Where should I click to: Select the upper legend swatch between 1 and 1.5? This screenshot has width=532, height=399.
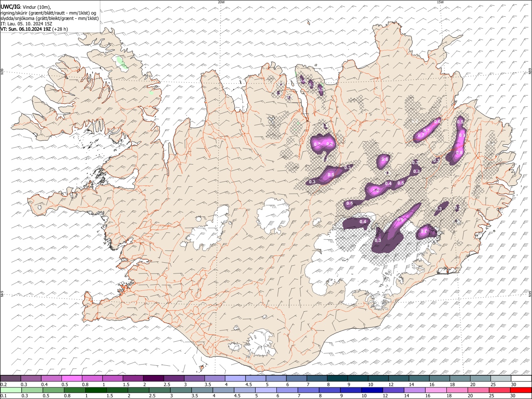113,379
